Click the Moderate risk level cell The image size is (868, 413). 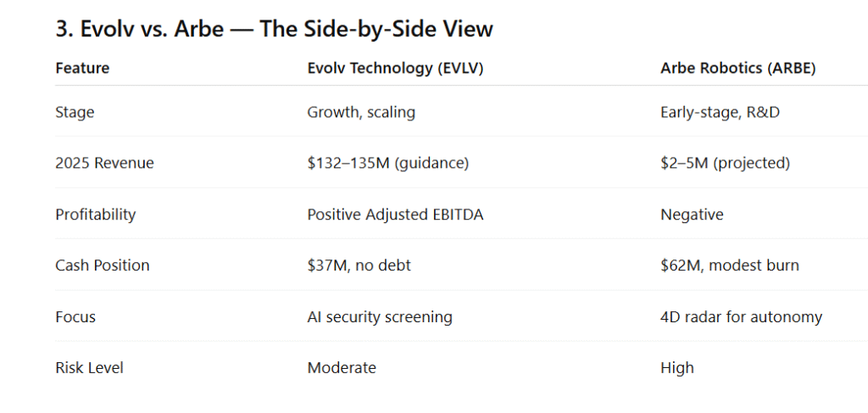342,368
